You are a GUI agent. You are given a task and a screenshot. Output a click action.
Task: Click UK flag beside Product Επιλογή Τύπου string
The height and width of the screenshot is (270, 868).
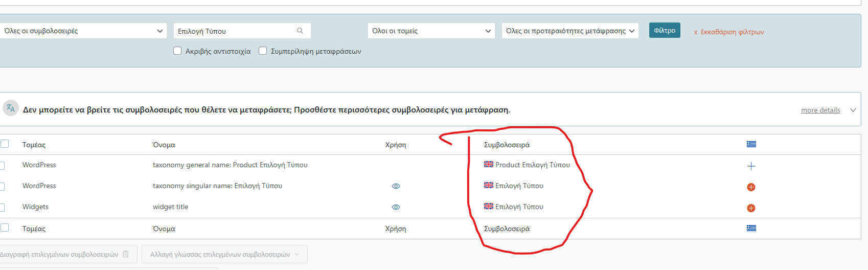coord(489,165)
